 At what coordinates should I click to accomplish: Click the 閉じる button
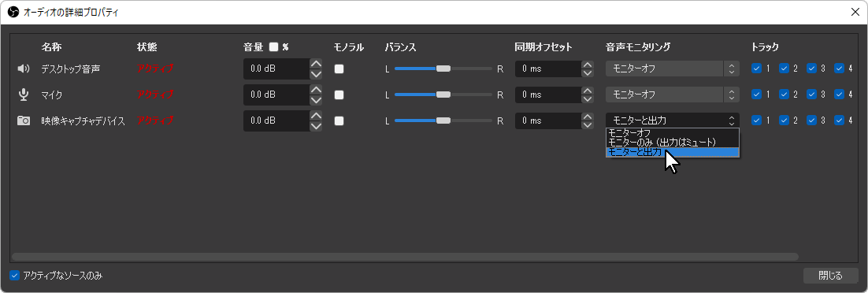830,275
